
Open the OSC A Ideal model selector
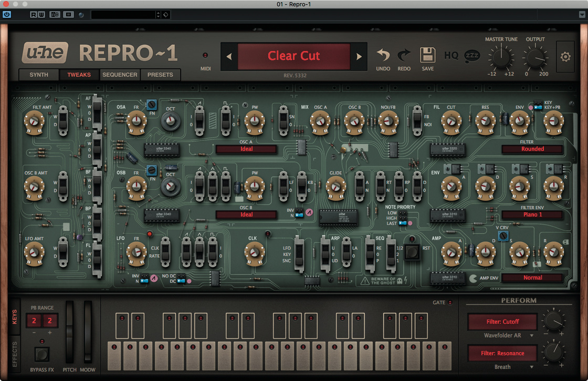(x=246, y=149)
